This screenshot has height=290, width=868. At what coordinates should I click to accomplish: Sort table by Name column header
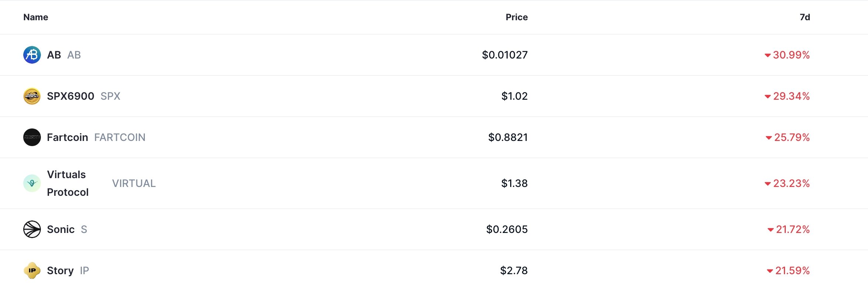click(x=36, y=17)
